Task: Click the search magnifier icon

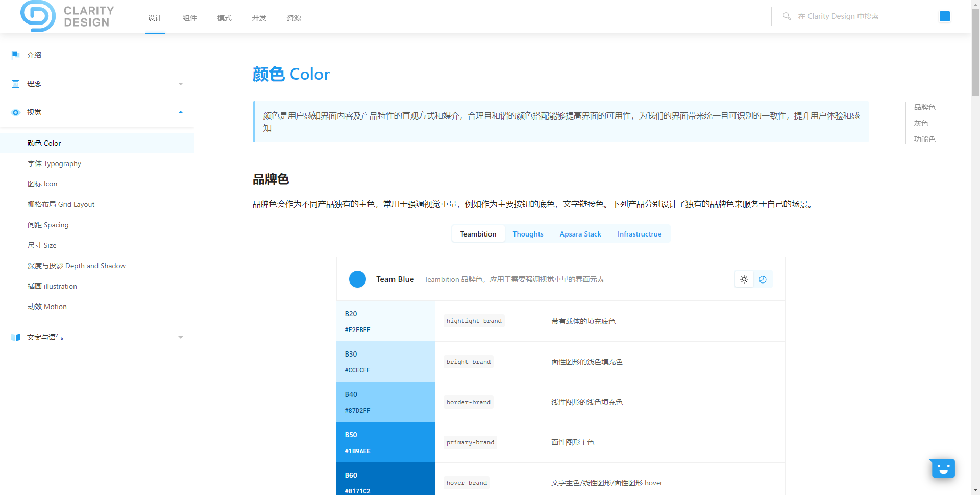Action: pos(787,16)
